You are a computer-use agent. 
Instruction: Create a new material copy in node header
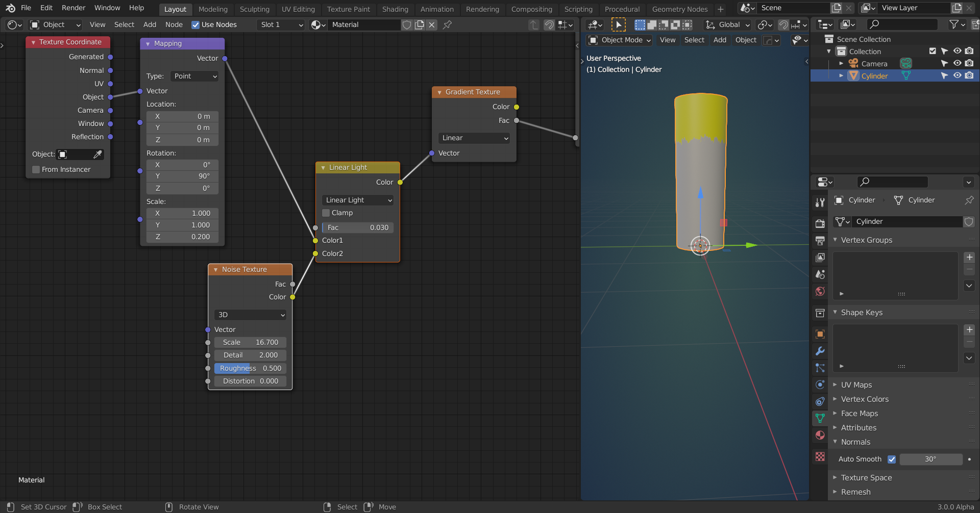[x=420, y=24]
